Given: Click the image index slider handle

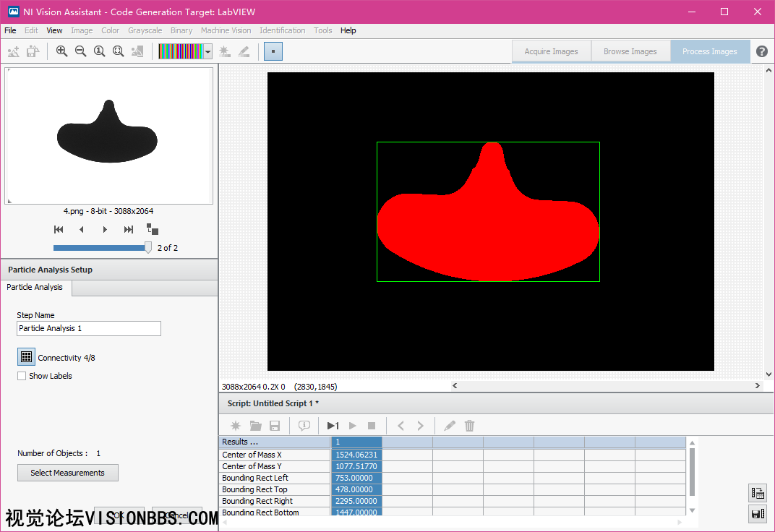Looking at the screenshot, I should pos(148,247).
